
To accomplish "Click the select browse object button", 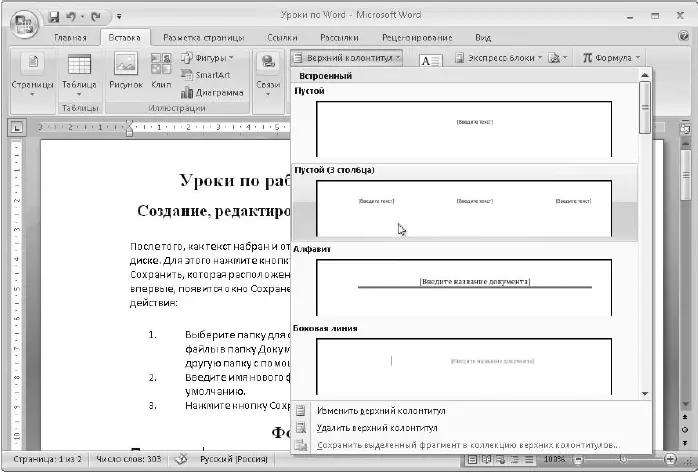I will [x=686, y=430].
